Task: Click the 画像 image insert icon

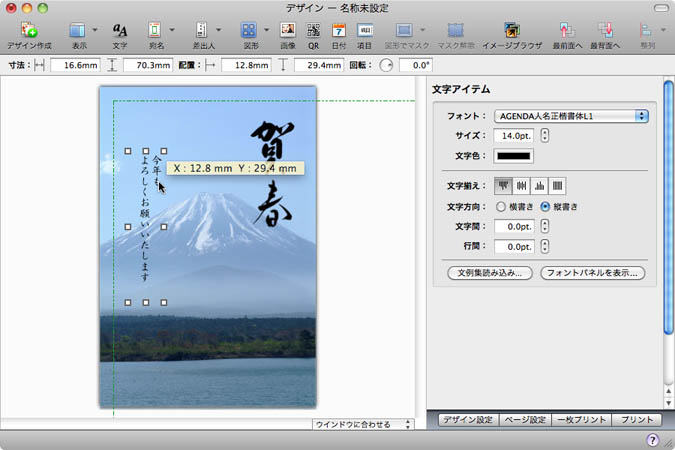Action: coord(287,31)
